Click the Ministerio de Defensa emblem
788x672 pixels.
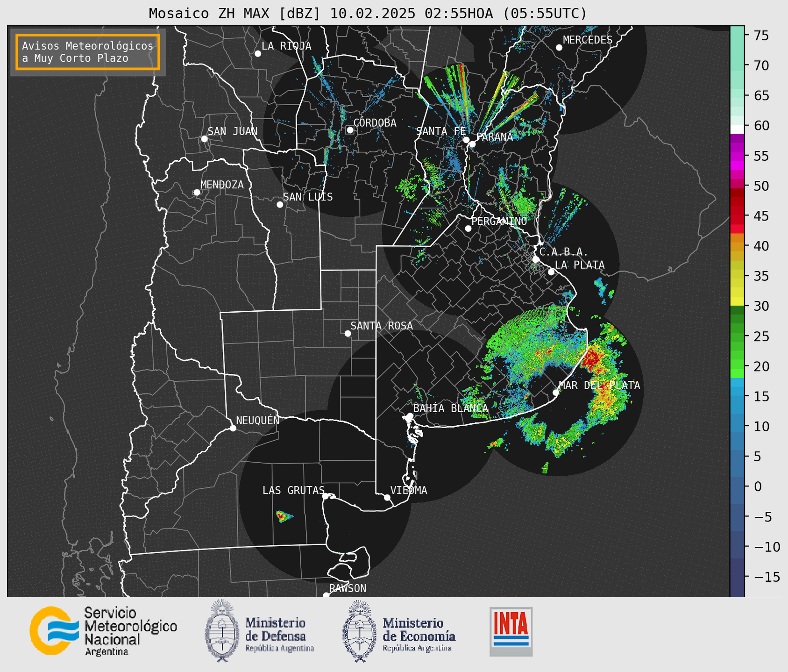222,631
